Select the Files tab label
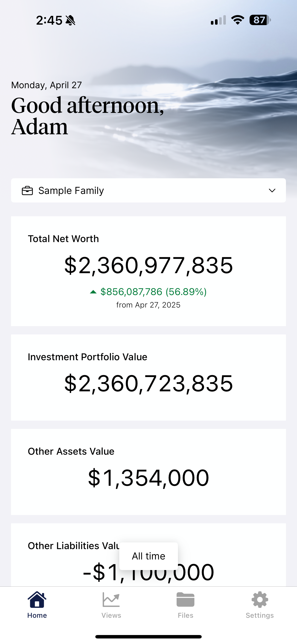The height and width of the screenshot is (644, 297). click(186, 615)
